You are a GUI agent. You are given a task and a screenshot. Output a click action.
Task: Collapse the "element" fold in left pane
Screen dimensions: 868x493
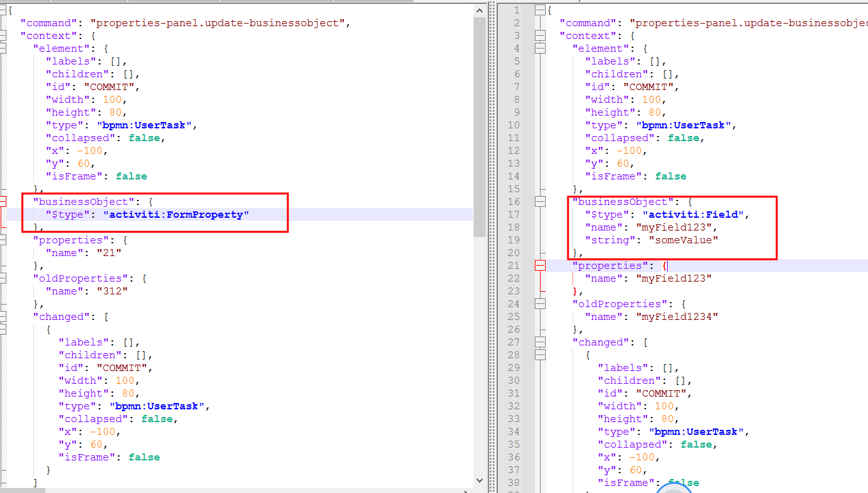tap(2, 49)
